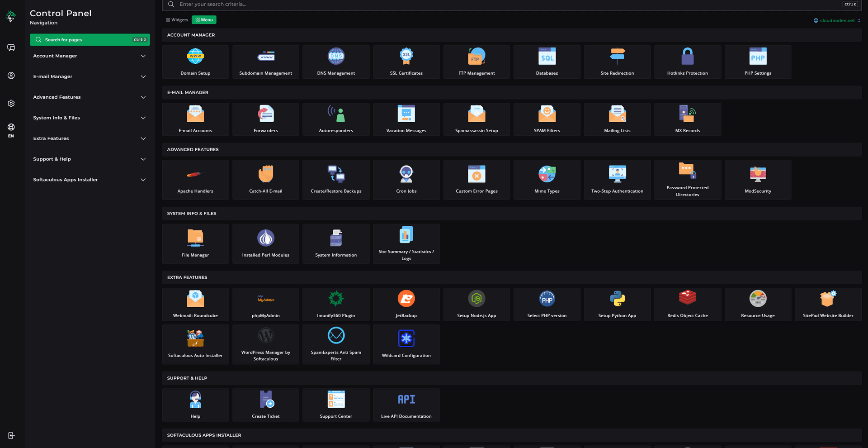Select the Menu view tab
The width and height of the screenshot is (868, 448).
click(204, 19)
